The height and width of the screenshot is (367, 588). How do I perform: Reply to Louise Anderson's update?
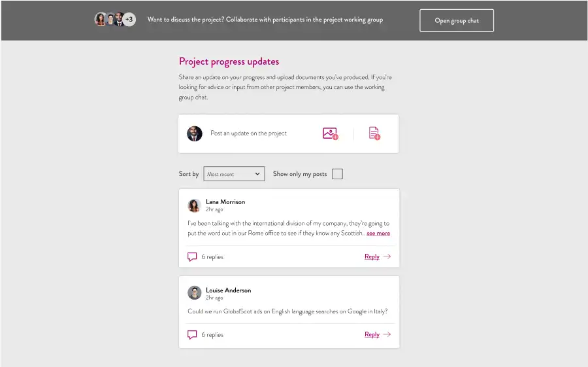tap(372, 334)
